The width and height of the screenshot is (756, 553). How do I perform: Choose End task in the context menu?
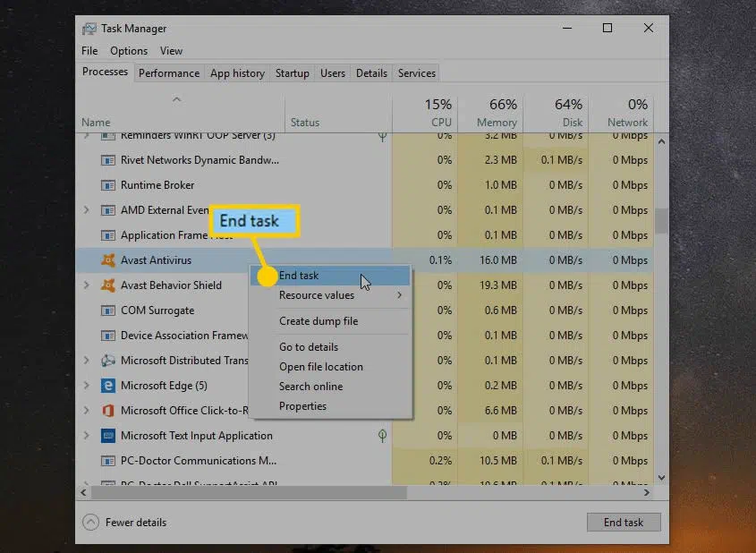[x=330, y=276]
